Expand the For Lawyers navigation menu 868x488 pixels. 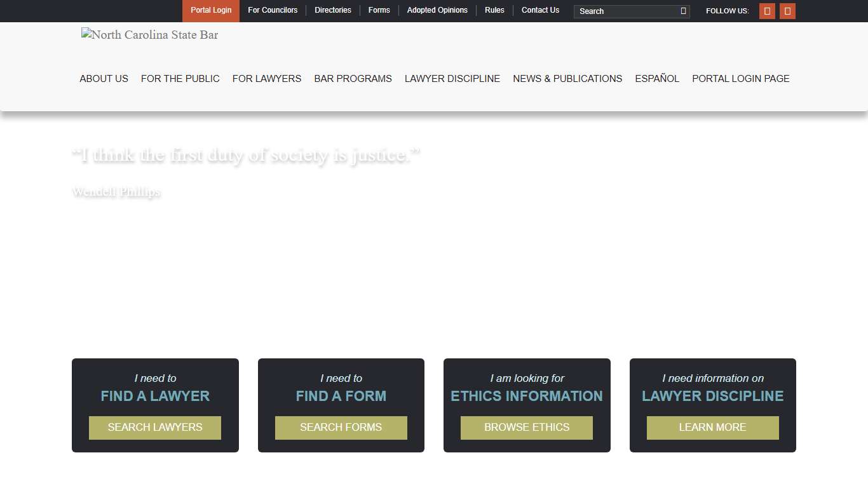267,79
